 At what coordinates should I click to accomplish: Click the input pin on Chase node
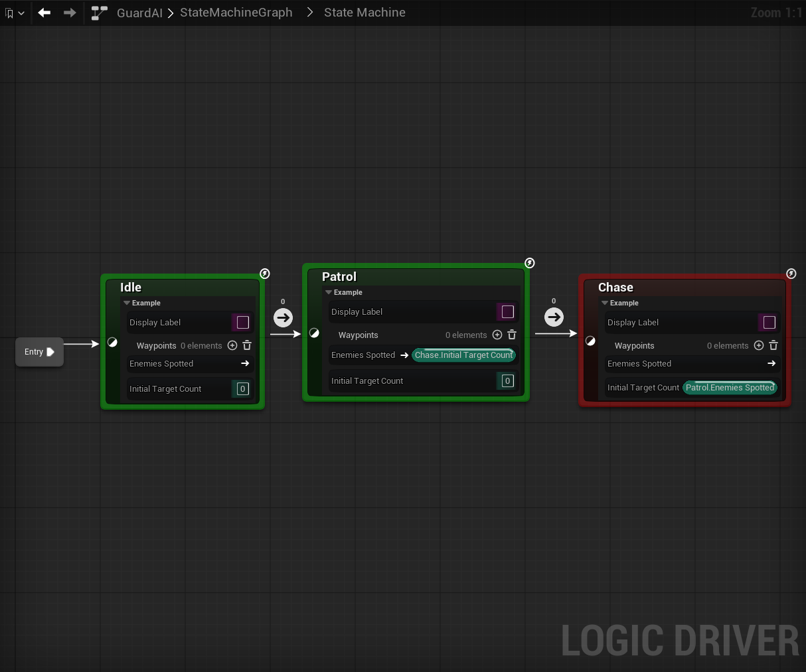pos(590,341)
